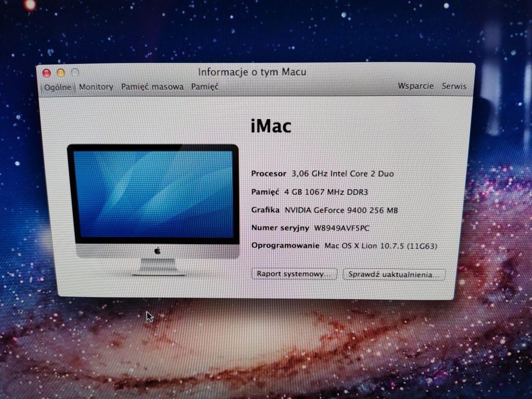Click the window title Informacje o tym Macu
Image resolution: width=532 pixels, height=399 pixels.
coord(252,72)
